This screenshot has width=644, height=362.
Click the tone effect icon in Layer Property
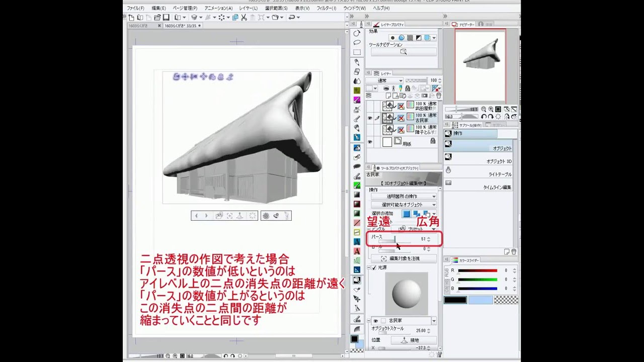pos(410,38)
